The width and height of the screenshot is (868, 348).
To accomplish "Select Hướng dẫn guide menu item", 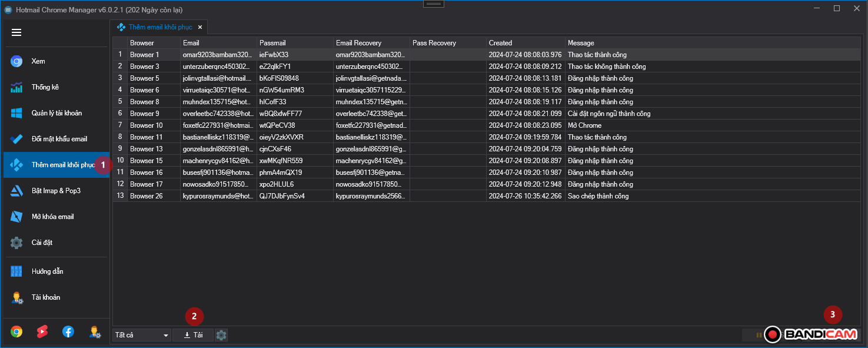I will (x=47, y=271).
